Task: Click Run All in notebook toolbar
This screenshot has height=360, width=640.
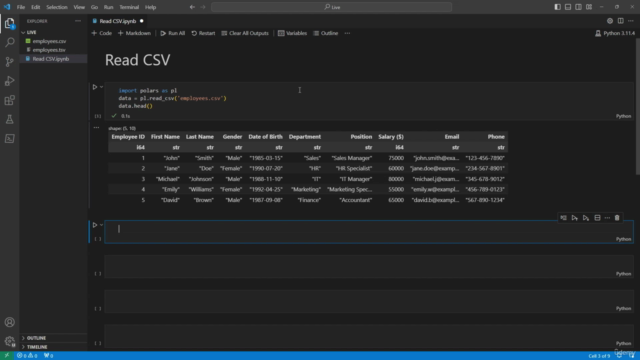Action: pyautogui.click(x=173, y=33)
